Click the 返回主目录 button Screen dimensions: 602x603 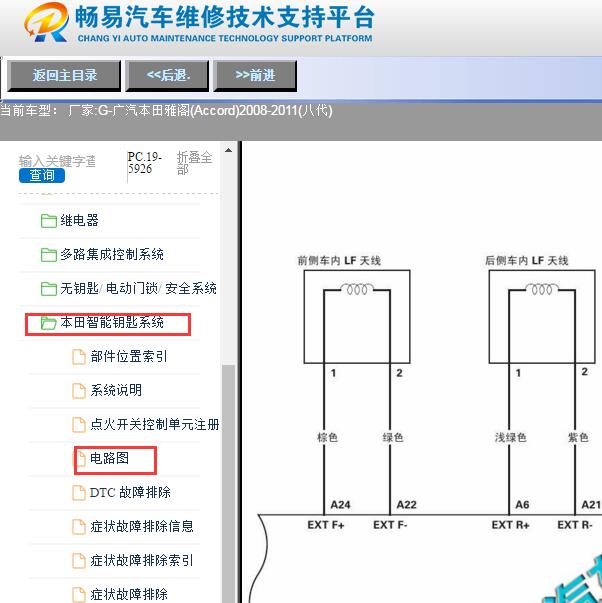(64, 75)
